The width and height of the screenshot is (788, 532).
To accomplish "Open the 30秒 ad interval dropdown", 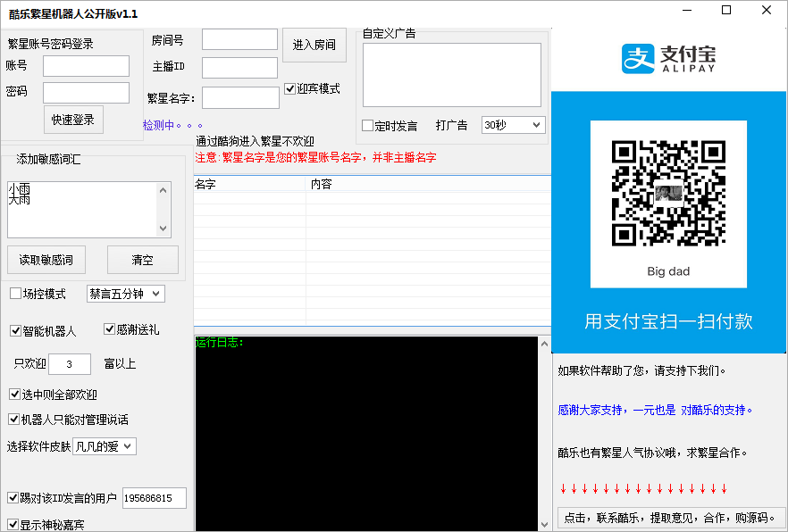I will pos(513,125).
